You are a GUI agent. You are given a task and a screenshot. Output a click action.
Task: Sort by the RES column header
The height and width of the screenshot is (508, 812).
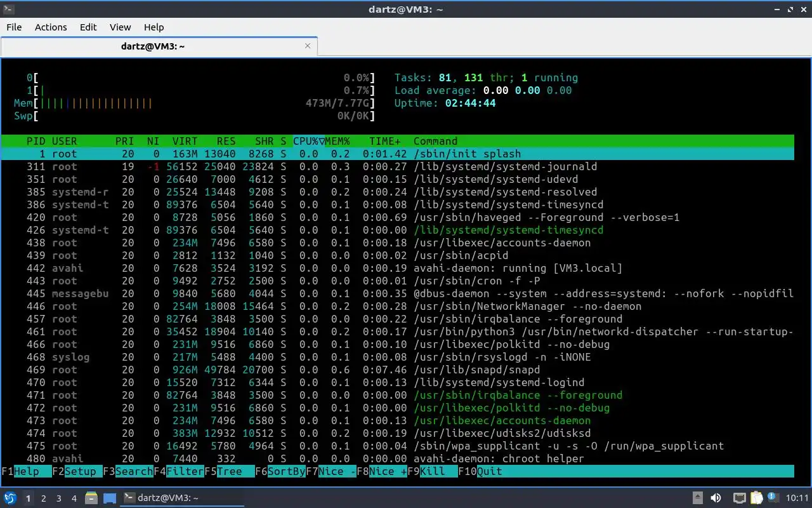[226, 141]
